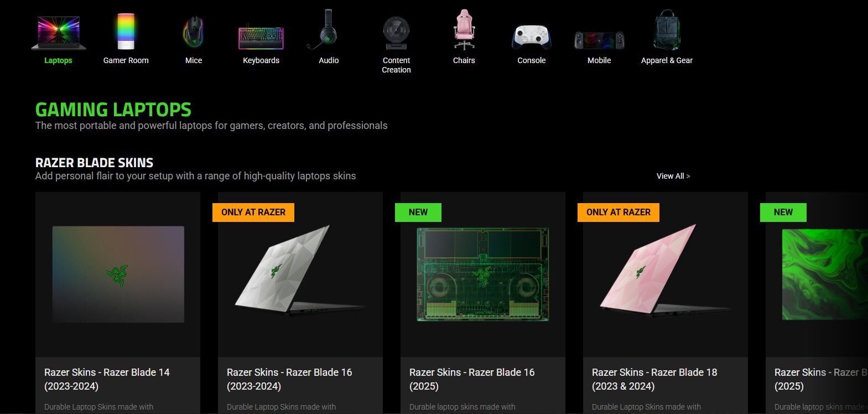Image resolution: width=868 pixels, height=414 pixels.
Task: Click the Laptops category icon
Action: coord(58,33)
